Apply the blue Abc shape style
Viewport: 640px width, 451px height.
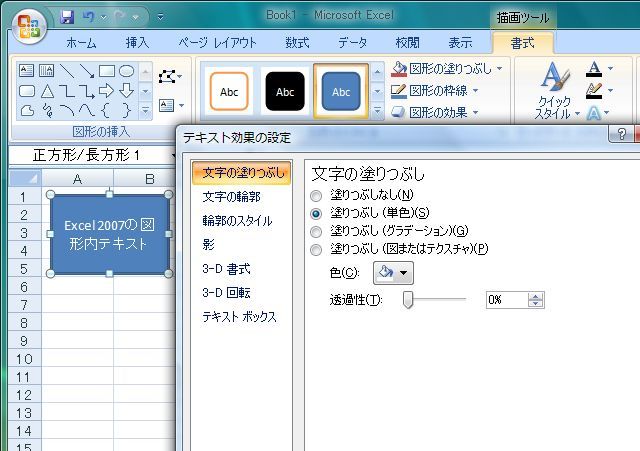[x=341, y=91]
